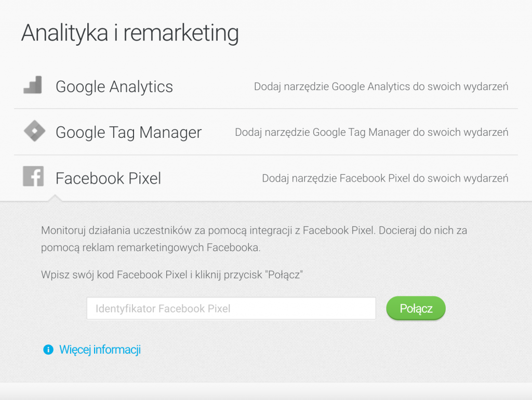This screenshot has height=400, width=532.
Task: Click the "Wpisz swój kod Facebook Pixel" instruction
Action: [171, 274]
